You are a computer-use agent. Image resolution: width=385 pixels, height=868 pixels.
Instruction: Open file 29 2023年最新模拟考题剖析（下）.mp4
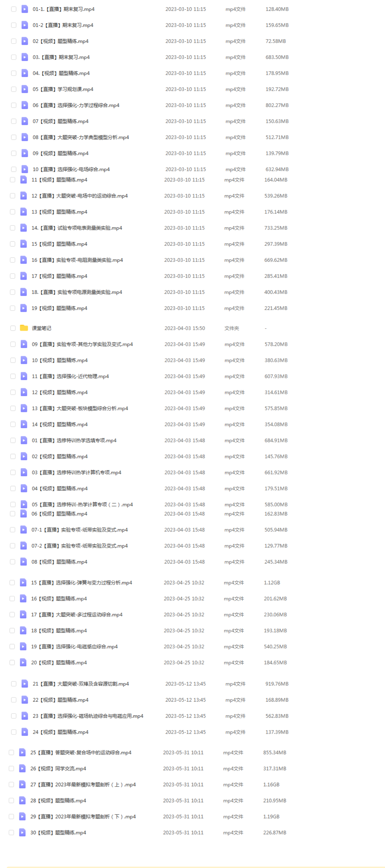tap(83, 816)
